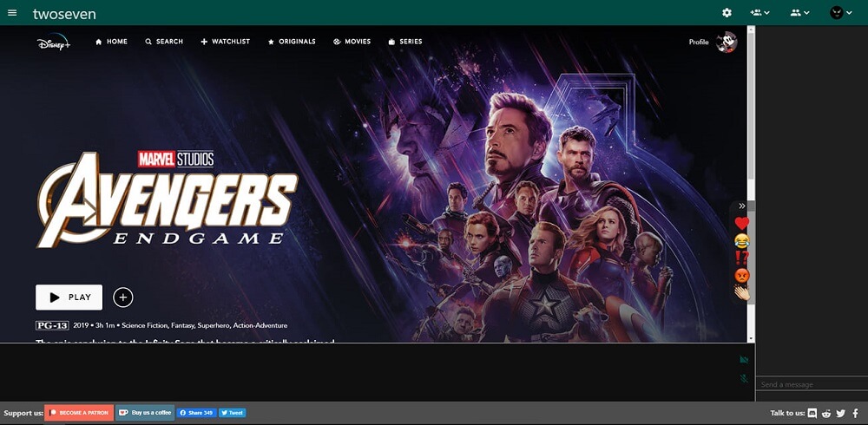This screenshot has height=425, width=868.
Task: Play Avengers Endgame
Action: click(x=69, y=297)
